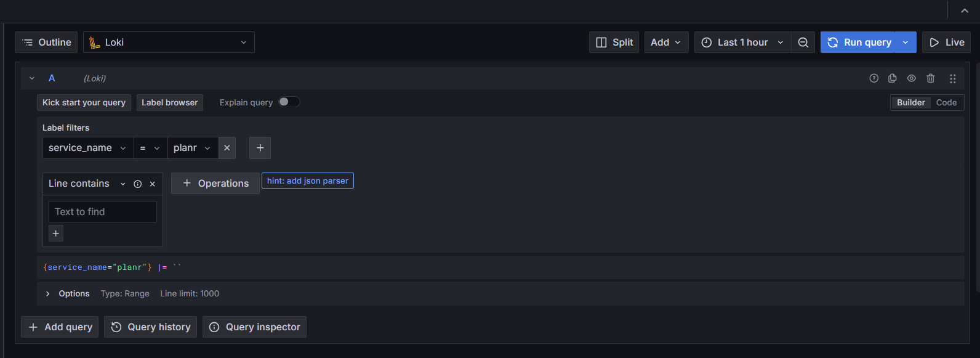The image size is (980, 358).
Task: Delete query A using trash icon
Action: coord(931,78)
